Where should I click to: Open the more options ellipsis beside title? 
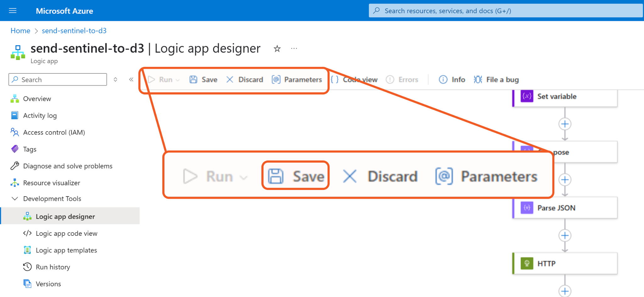[294, 49]
